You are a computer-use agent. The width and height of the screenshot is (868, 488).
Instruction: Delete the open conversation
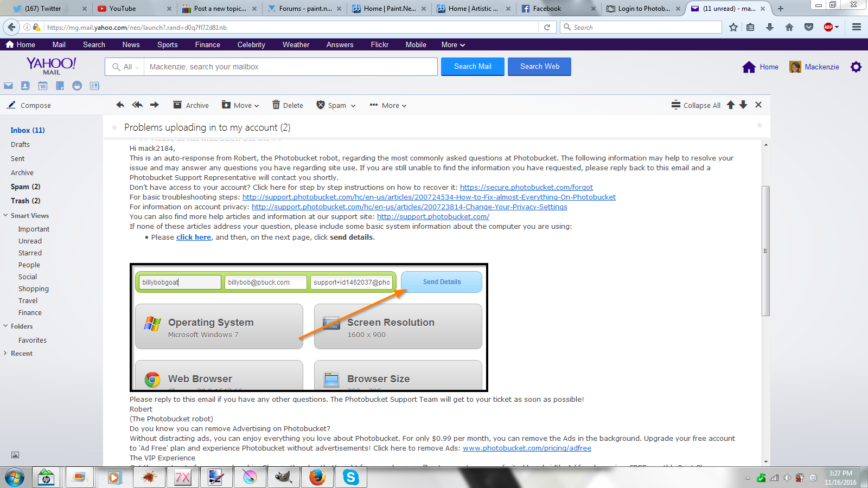click(288, 105)
